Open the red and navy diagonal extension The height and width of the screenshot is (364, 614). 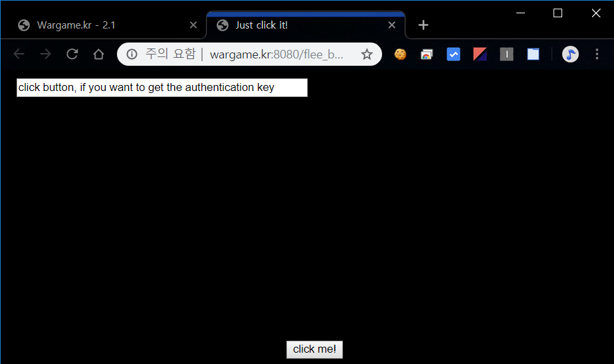(x=480, y=54)
